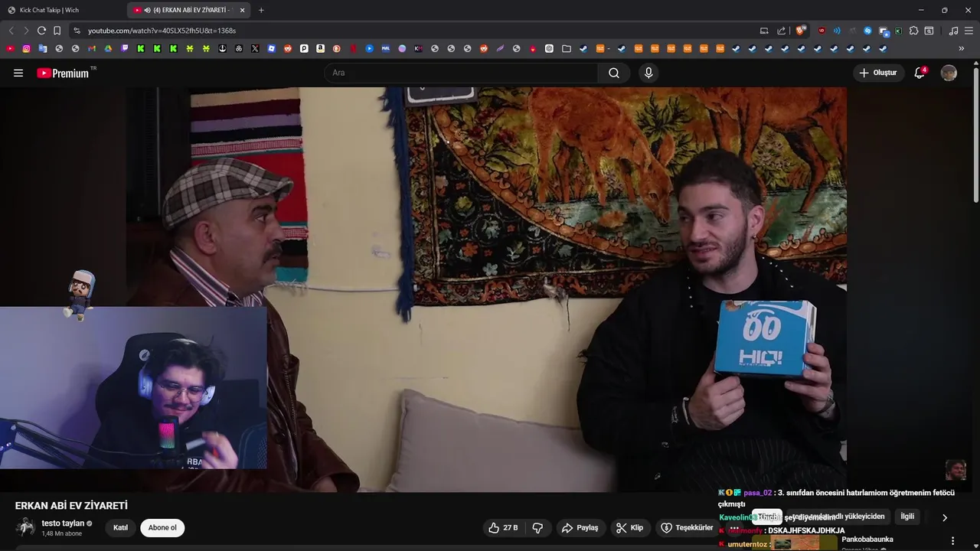This screenshot has width=980, height=551.
Task: Go to YouTube Premium home via logo
Action: click(x=63, y=73)
